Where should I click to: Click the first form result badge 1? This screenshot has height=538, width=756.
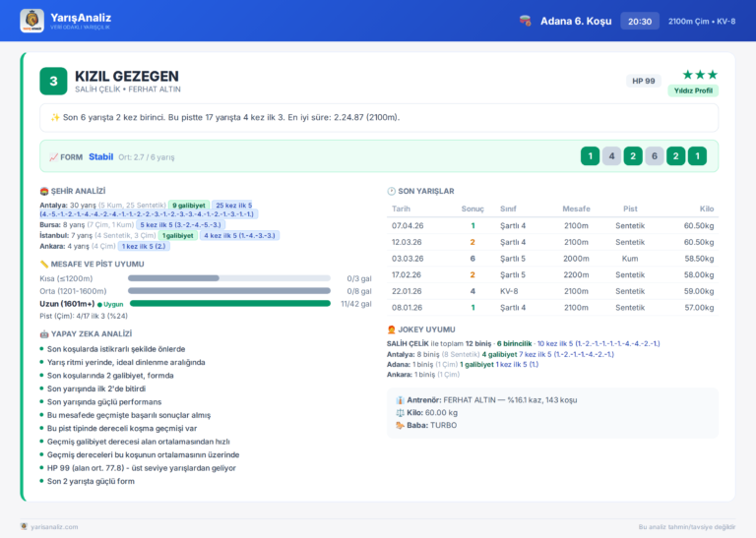(x=590, y=156)
